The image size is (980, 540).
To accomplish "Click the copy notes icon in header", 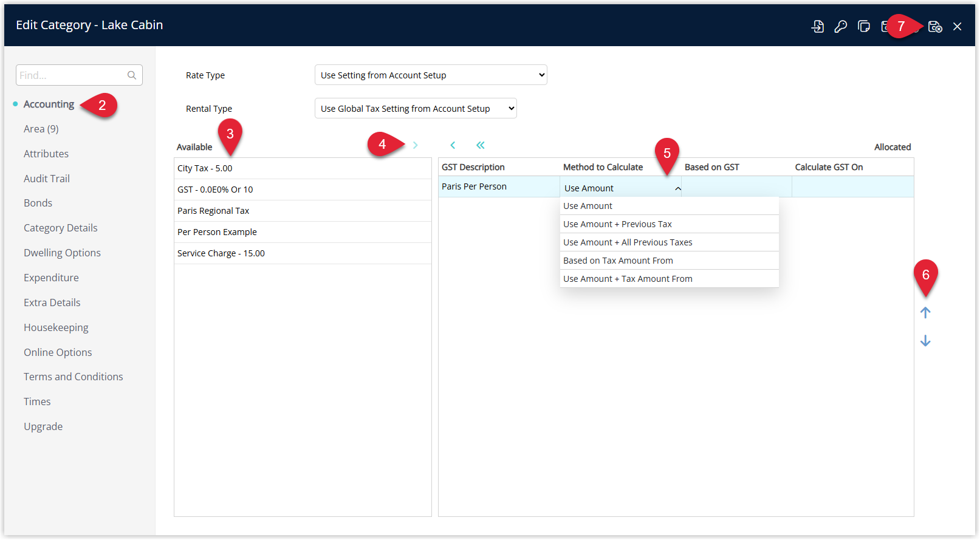I will 864,26.
